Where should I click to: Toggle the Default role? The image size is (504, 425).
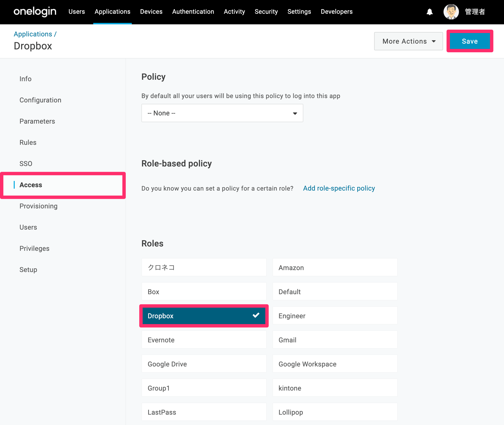point(335,291)
